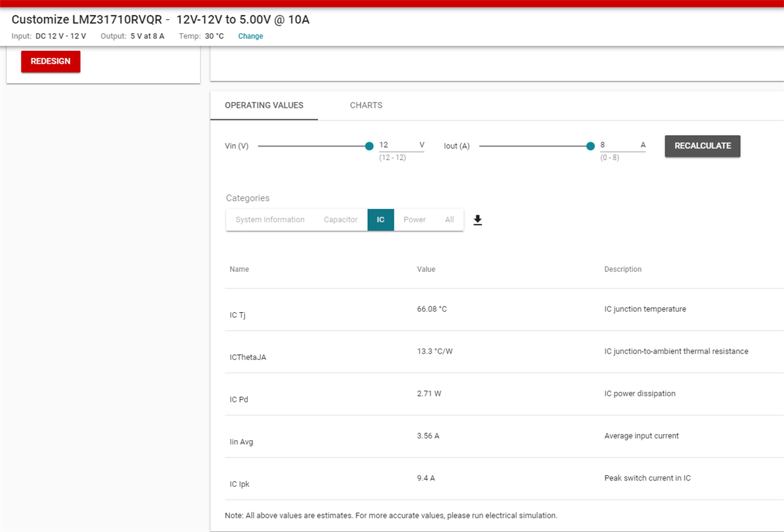Select the Iin Avg row name
This screenshot has height=532, width=784.
[241, 442]
